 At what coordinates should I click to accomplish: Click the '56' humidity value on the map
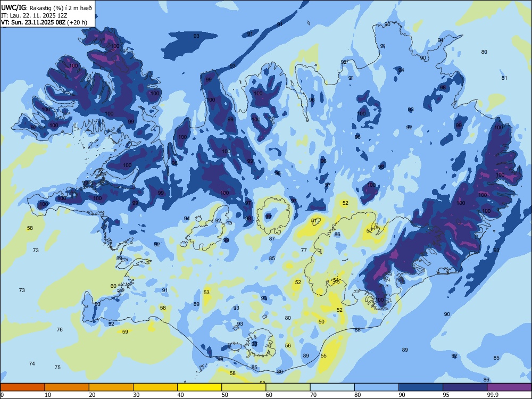pos(288,345)
